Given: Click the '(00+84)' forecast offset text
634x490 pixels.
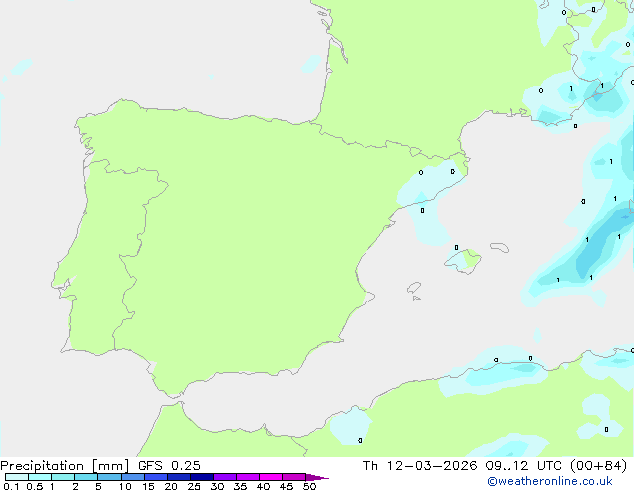Looking at the screenshot, I should (598, 466).
